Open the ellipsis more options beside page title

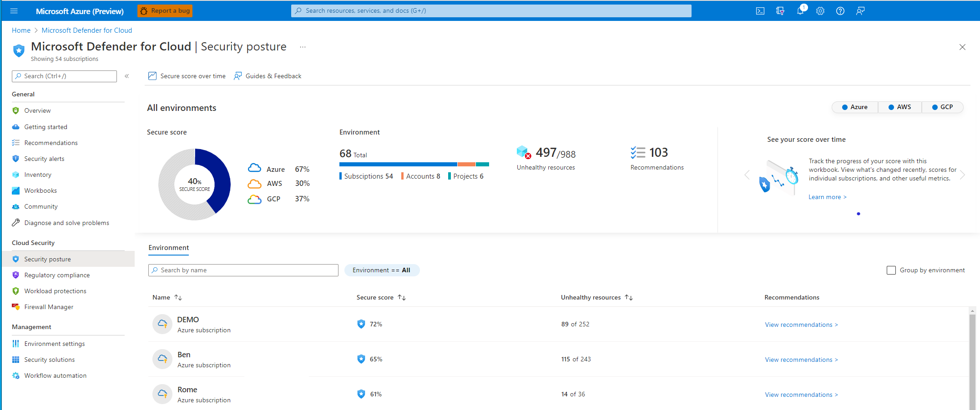[x=303, y=47]
